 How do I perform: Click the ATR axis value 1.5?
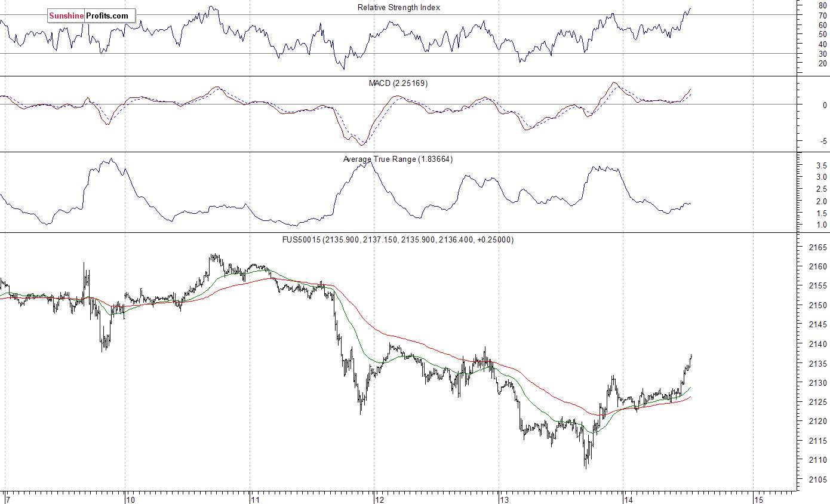[822, 213]
